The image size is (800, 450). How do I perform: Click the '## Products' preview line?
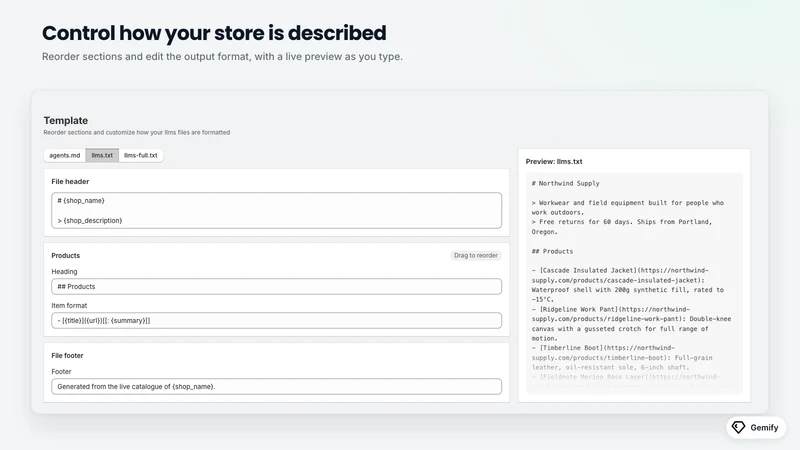click(x=553, y=252)
